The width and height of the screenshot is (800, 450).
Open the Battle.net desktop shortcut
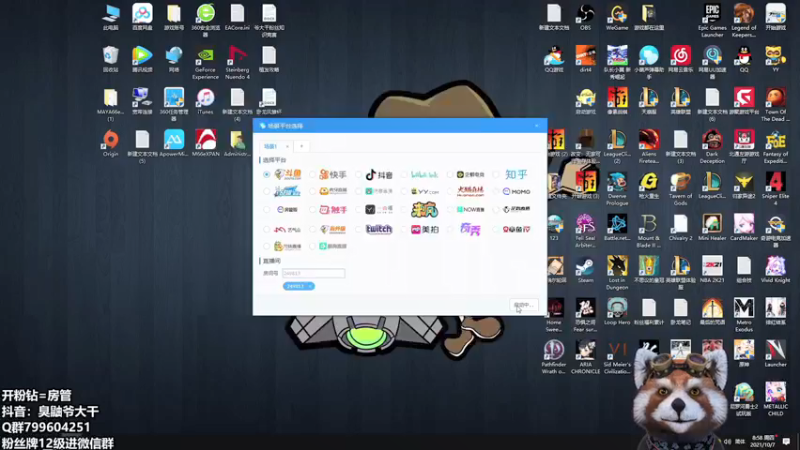coord(617,228)
